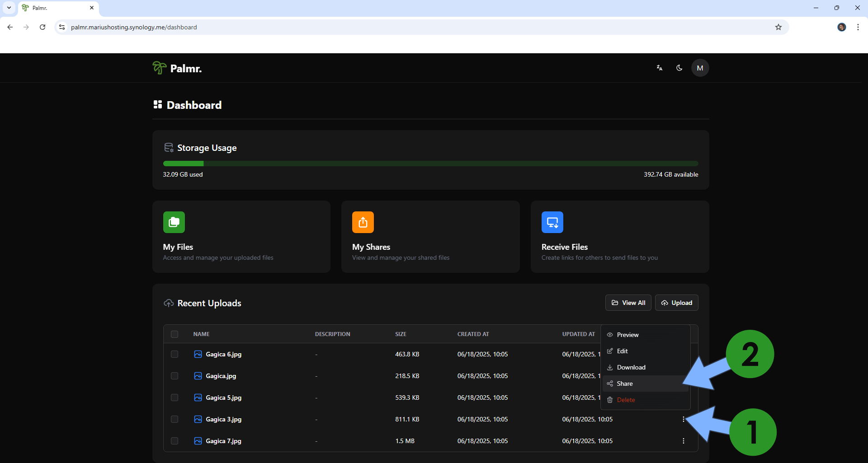The height and width of the screenshot is (463, 868).
Task: Open actions menu for Gagica 7.jpg
Action: tap(683, 441)
